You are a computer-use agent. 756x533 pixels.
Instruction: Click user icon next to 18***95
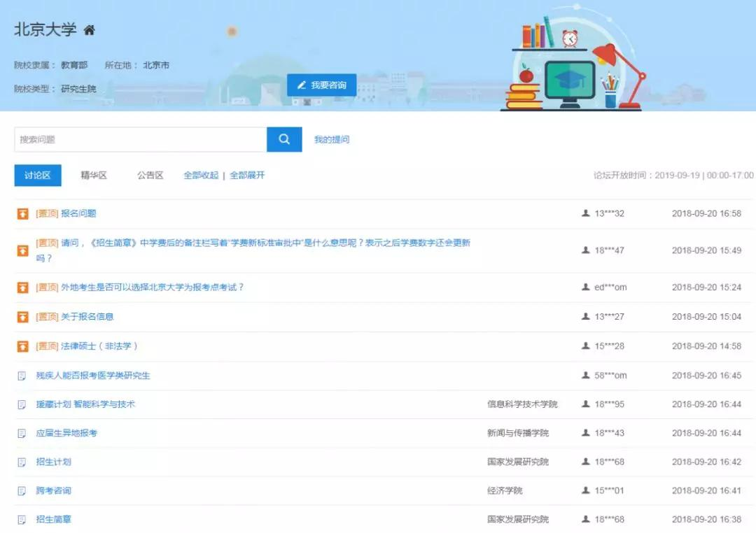pos(586,404)
